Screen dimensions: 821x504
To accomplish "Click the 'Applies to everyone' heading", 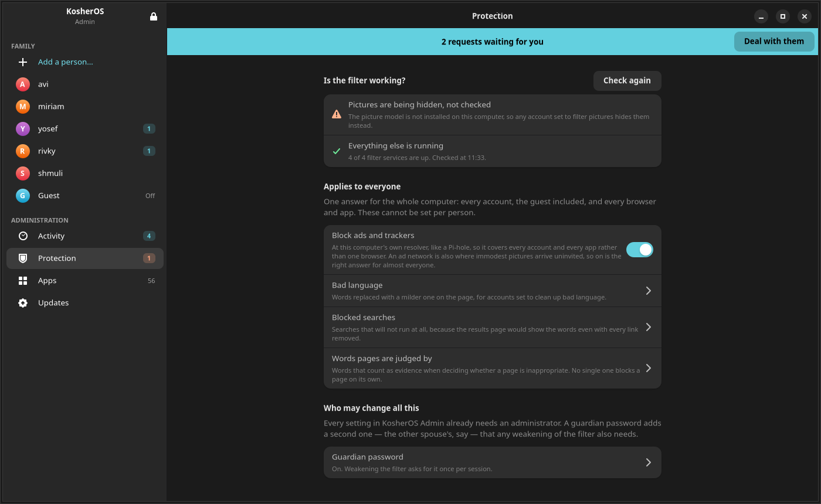I will (362, 186).
